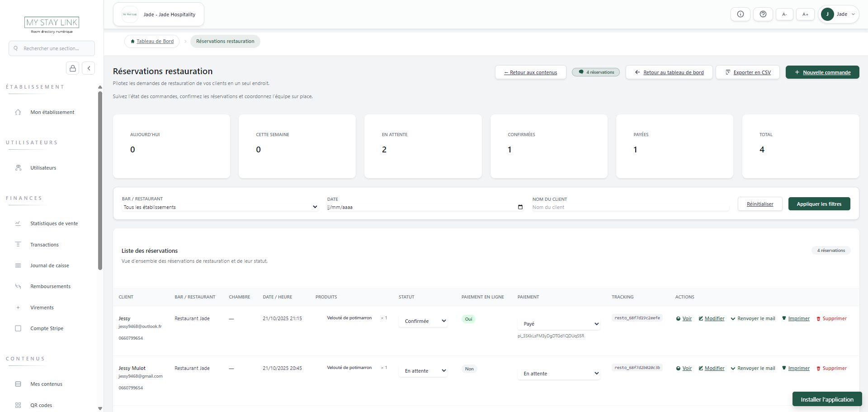Click the Retour au tableau de bord link
868x412 pixels.
pos(670,72)
